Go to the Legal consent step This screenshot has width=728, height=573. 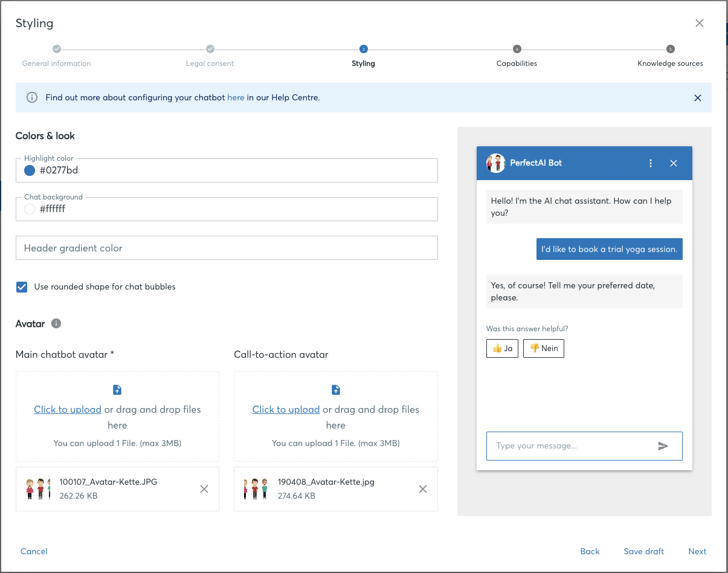[x=210, y=63]
